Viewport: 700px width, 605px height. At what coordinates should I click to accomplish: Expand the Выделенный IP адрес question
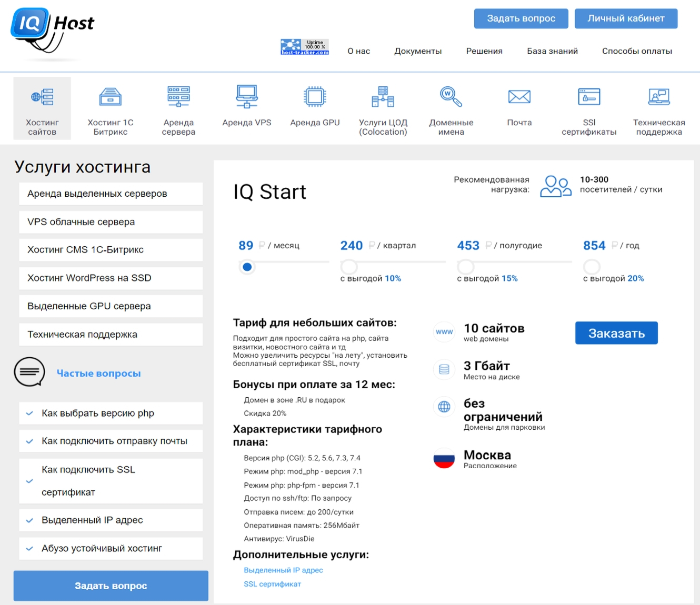[x=111, y=520]
